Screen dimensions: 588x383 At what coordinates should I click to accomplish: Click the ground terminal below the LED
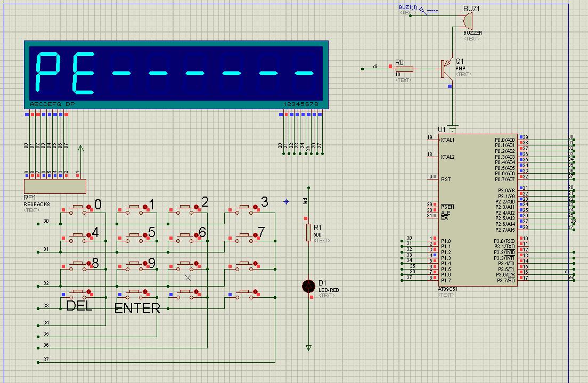pos(308,348)
